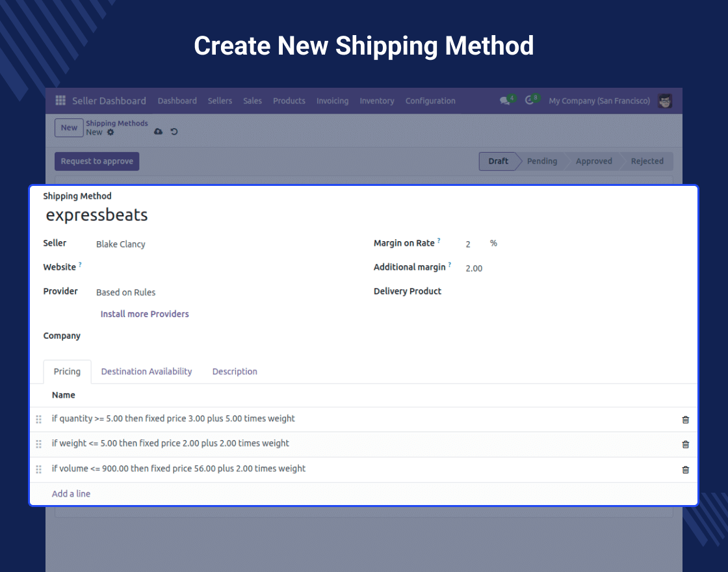This screenshot has width=728, height=572.
Task: Save the record with the cloud upload icon
Action: 159,131
